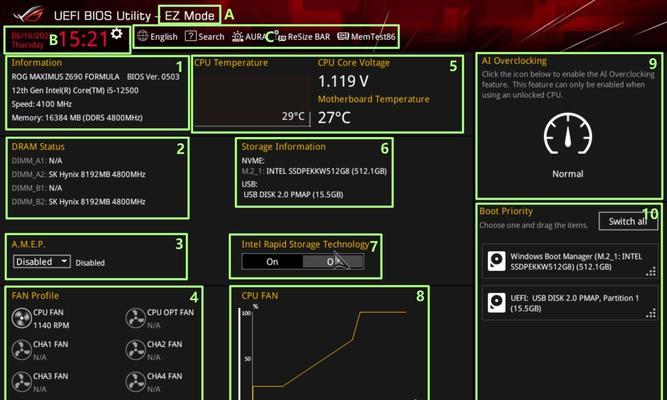Click the CPU FAN icon in FAN Profile
The image size is (667, 400).
pos(21,318)
